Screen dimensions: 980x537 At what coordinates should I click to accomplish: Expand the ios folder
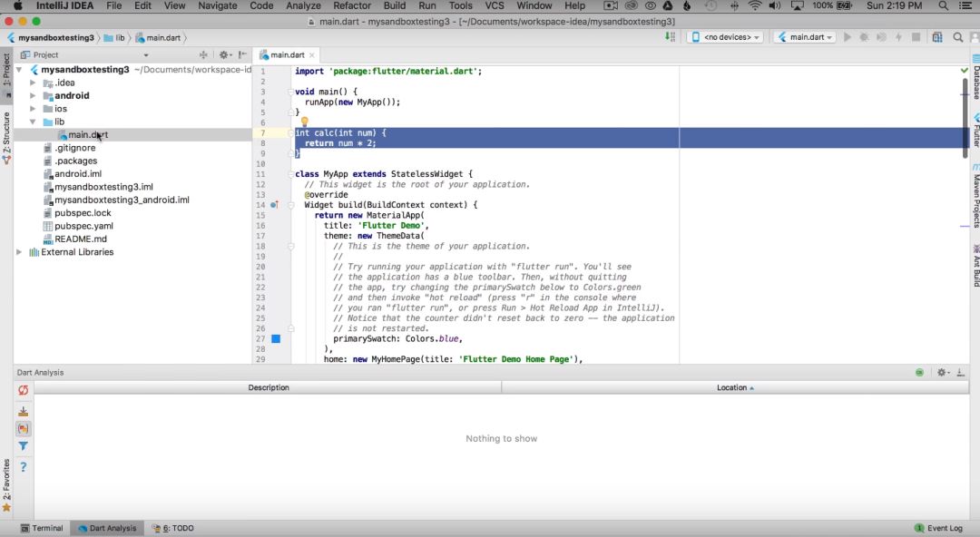[x=33, y=109]
